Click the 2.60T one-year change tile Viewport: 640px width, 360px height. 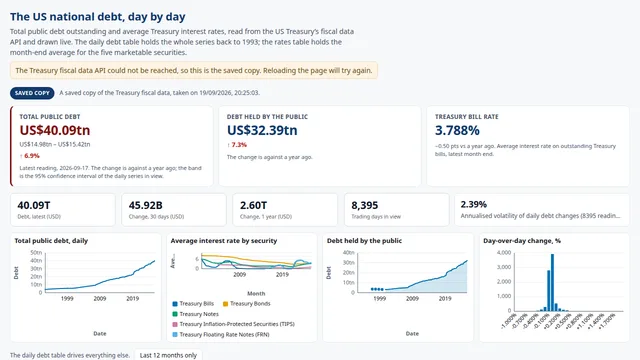pos(285,210)
